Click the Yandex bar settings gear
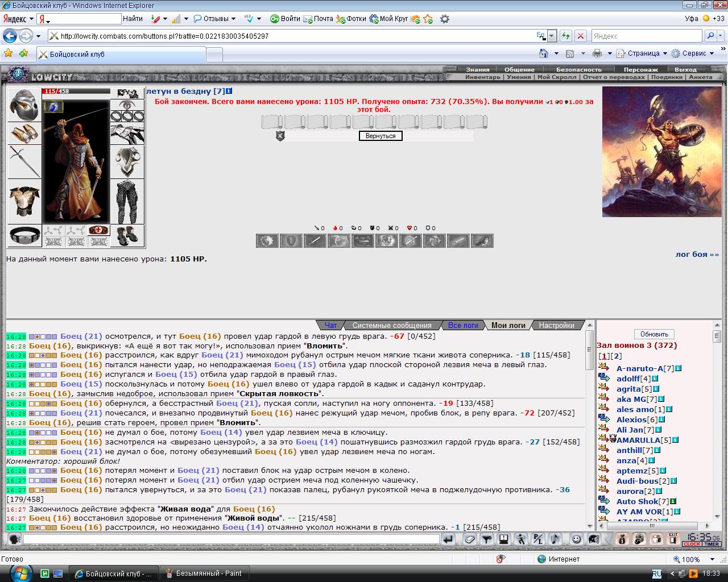The height and width of the screenshot is (582, 728). (x=445, y=19)
